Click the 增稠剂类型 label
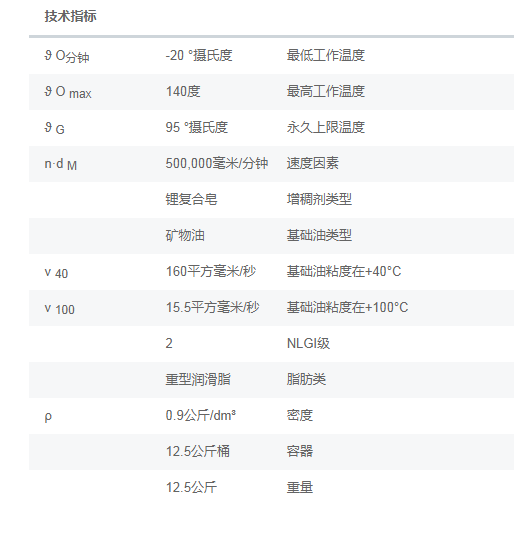The width and height of the screenshot is (514, 540). [319, 199]
